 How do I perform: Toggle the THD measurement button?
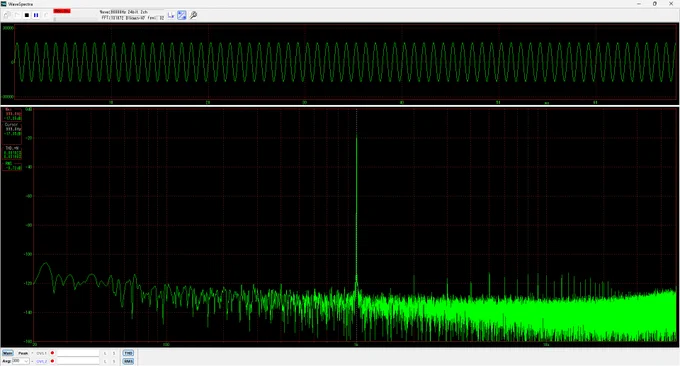128,353
